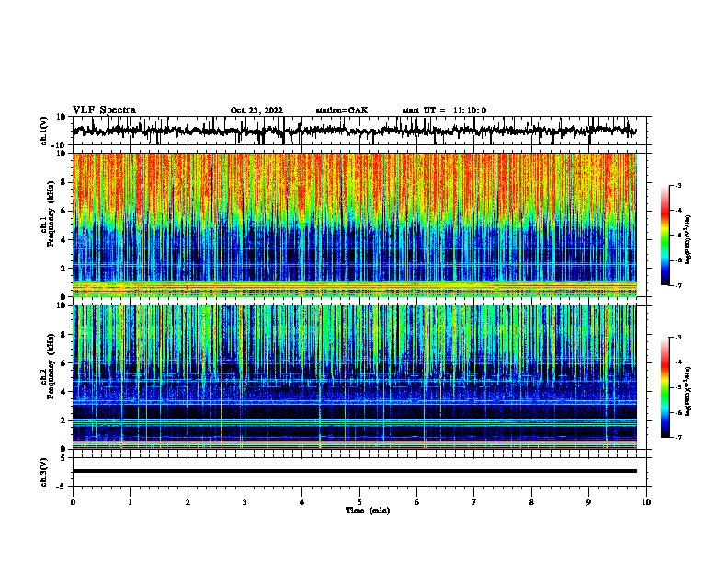Click the '0' tick label on time axis

click(x=73, y=502)
